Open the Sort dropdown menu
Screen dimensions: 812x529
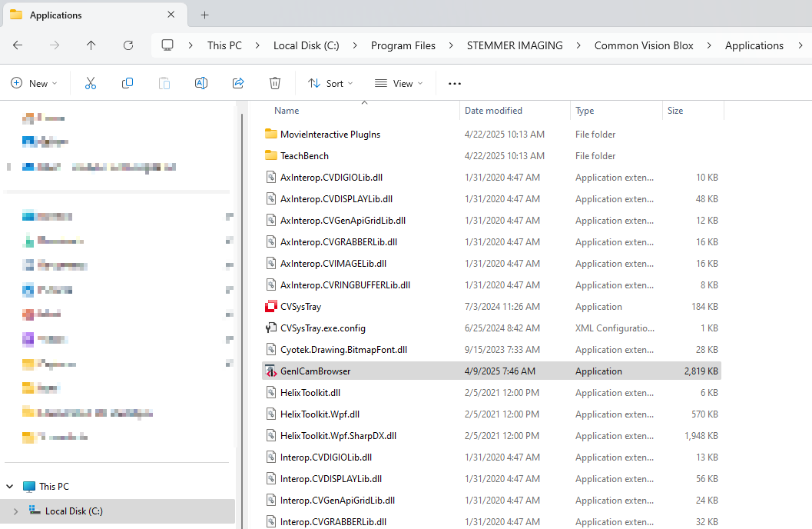pyautogui.click(x=330, y=83)
